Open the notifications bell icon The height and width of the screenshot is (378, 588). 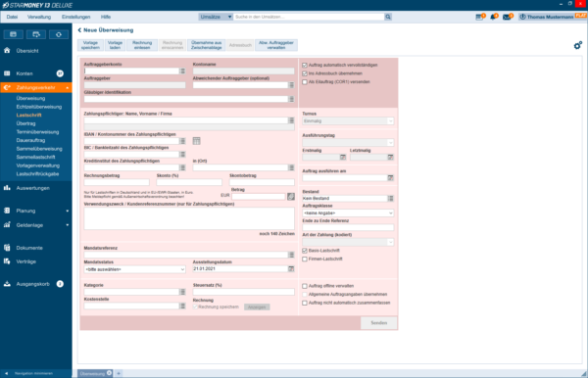pos(494,17)
